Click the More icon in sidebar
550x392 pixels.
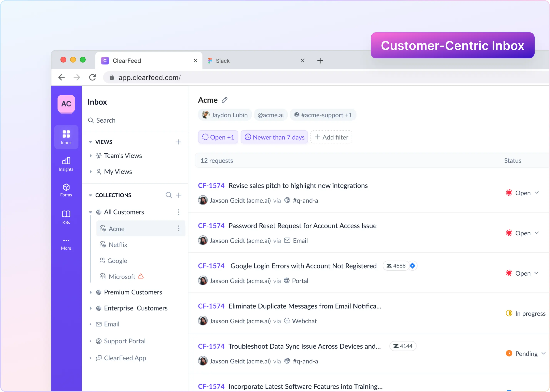(x=66, y=243)
